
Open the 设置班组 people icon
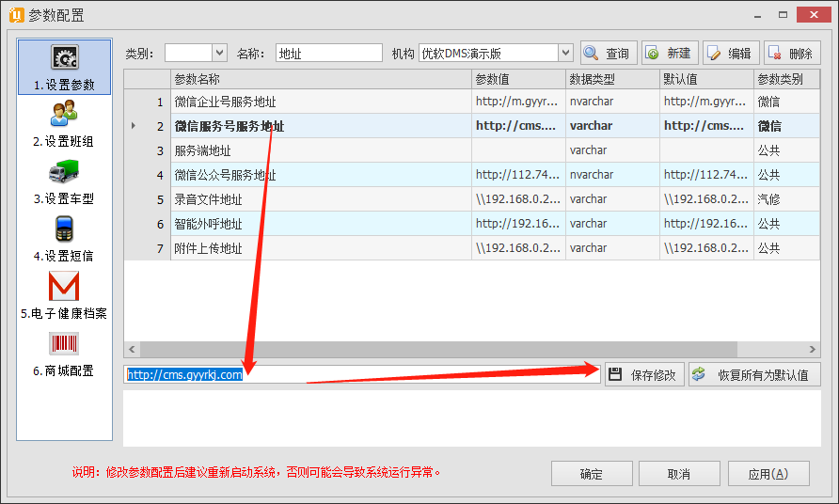tap(64, 114)
